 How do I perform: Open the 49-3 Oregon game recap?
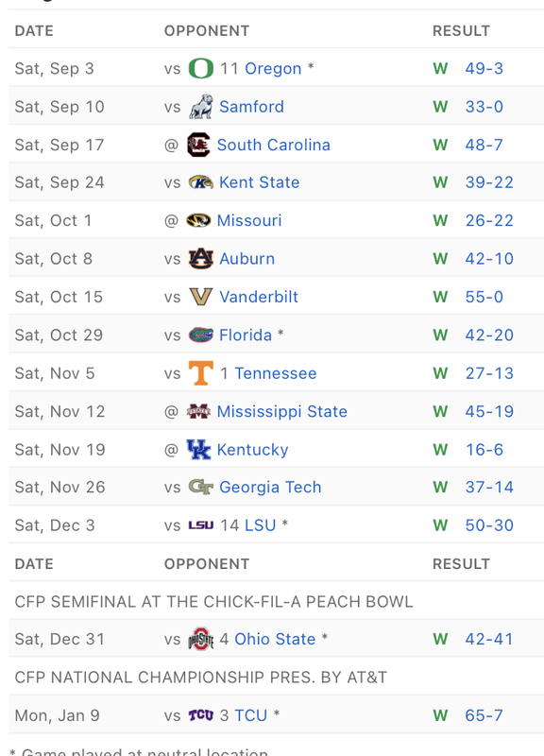click(x=484, y=68)
